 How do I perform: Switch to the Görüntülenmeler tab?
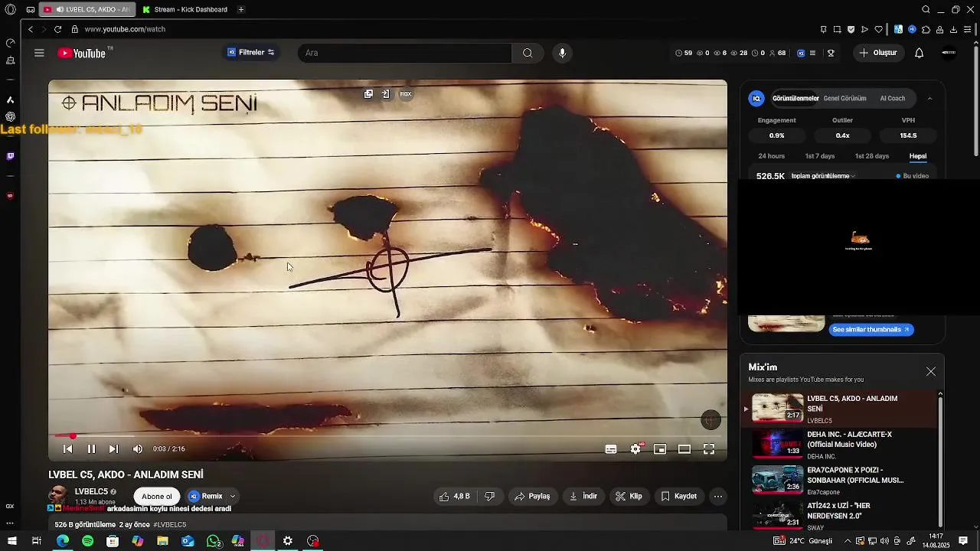pyautogui.click(x=795, y=98)
